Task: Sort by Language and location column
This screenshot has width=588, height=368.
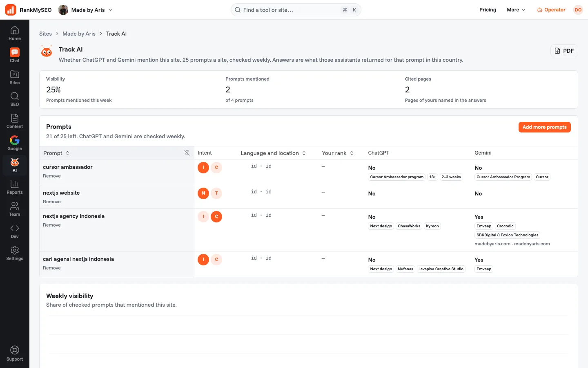Action: [x=273, y=153]
